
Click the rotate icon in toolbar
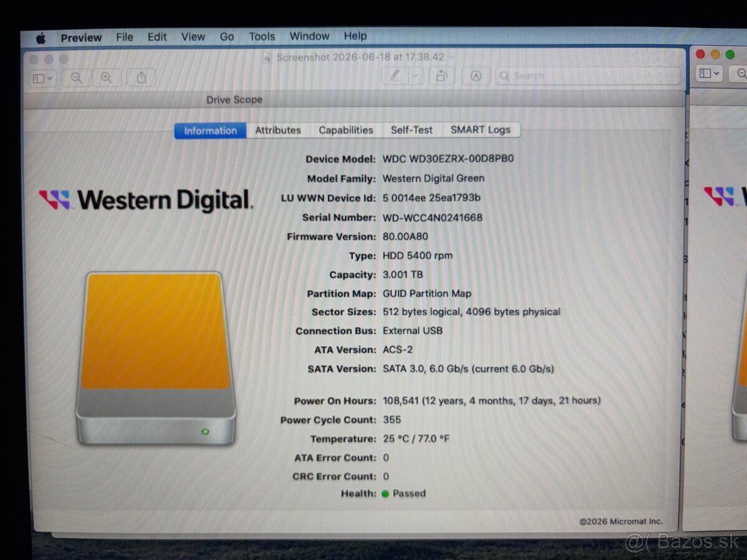tap(441, 76)
